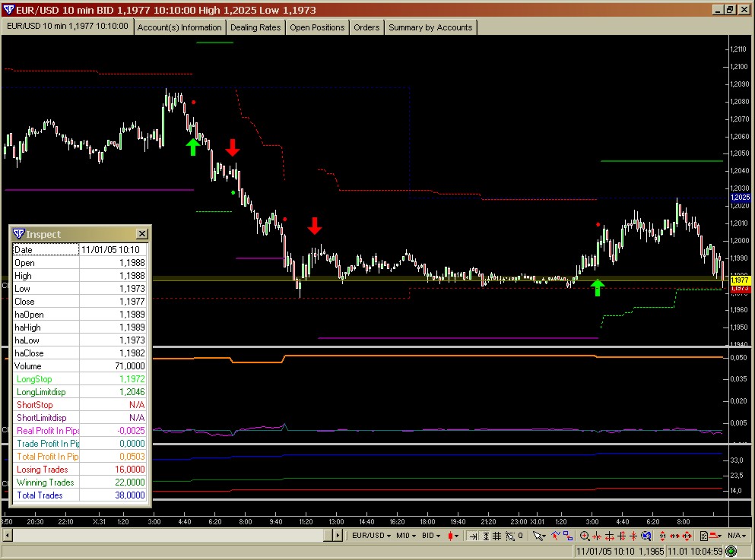
Task: Click the status bar value 1,1965
Action: click(652, 552)
